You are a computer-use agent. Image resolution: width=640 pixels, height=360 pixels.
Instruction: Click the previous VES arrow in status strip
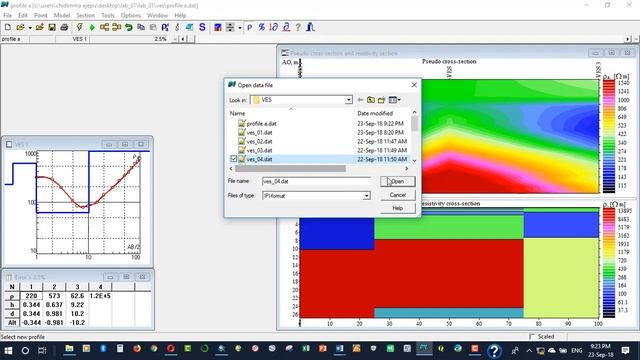click(183, 39)
